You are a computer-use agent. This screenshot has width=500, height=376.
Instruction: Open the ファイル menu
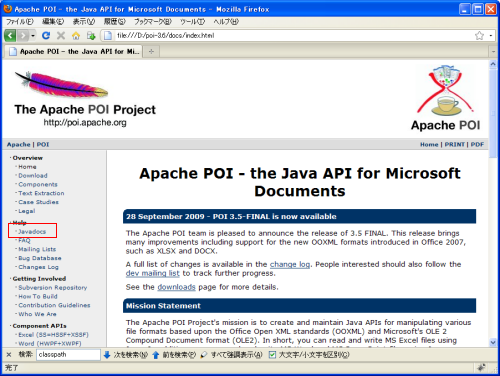tap(20, 22)
